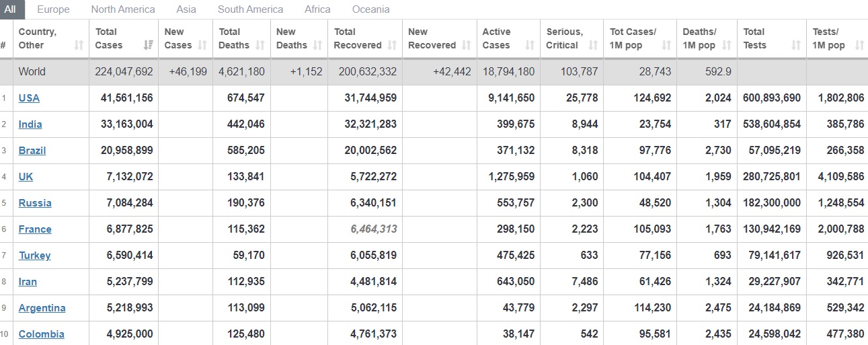
Task: Sort by Total Tests arrows
Action: pos(796,45)
